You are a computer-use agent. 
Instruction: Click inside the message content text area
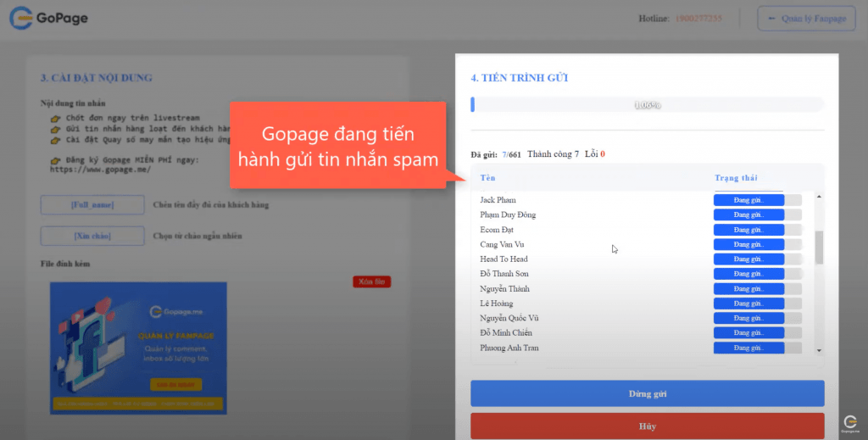click(x=138, y=145)
